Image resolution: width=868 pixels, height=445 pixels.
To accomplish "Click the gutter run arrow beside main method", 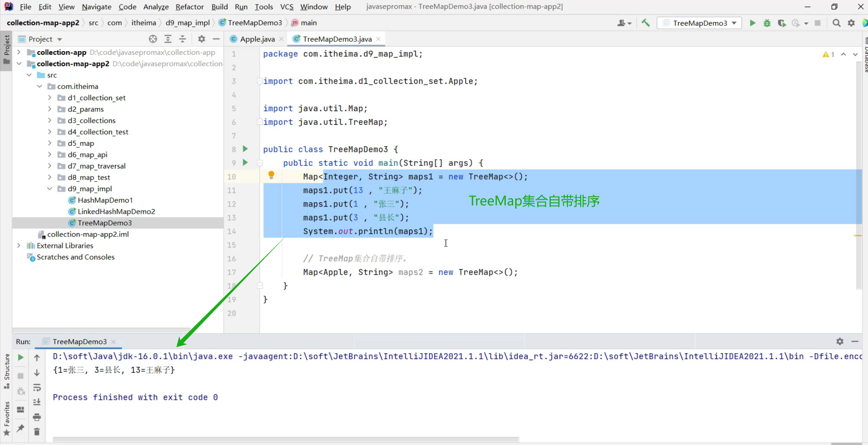I will [245, 163].
